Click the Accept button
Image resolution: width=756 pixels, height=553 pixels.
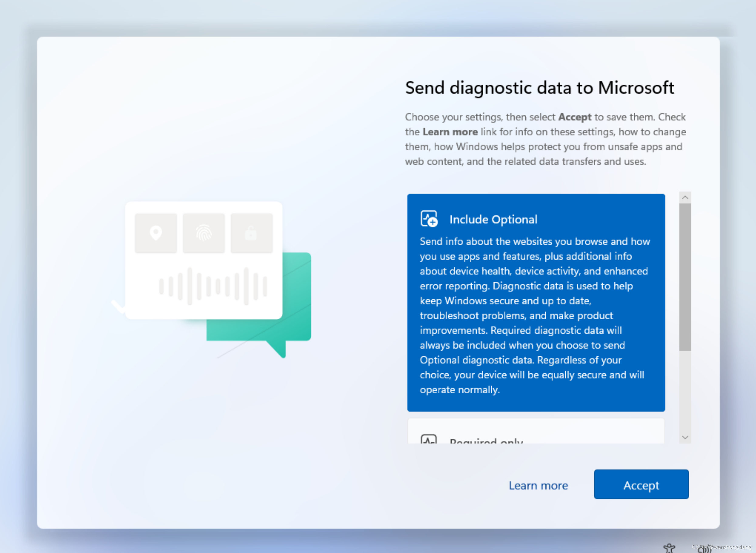click(641, 484)
